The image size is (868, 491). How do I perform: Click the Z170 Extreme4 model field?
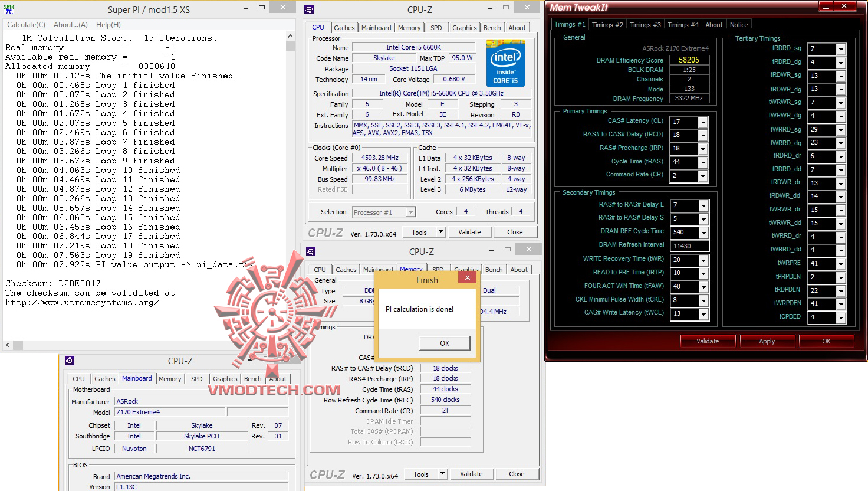[x=170, y=412]
